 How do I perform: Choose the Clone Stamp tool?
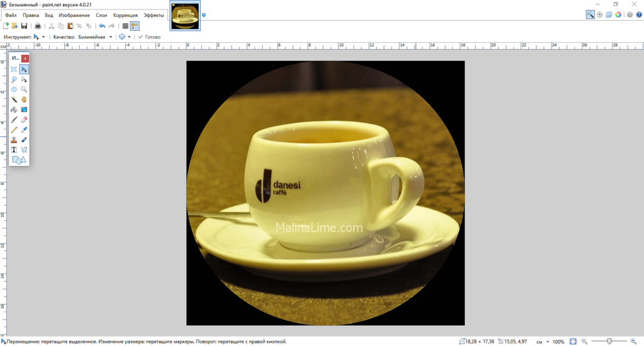point(14,140)
